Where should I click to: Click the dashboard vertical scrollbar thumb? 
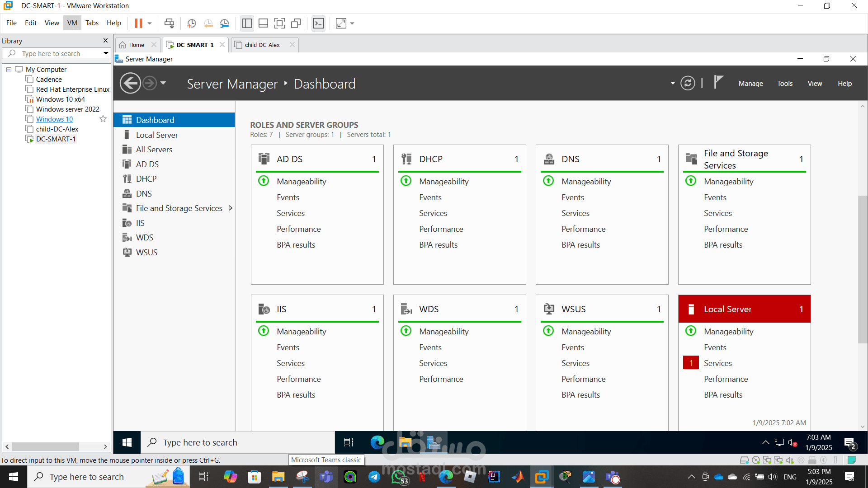click(x=862, y=269)
